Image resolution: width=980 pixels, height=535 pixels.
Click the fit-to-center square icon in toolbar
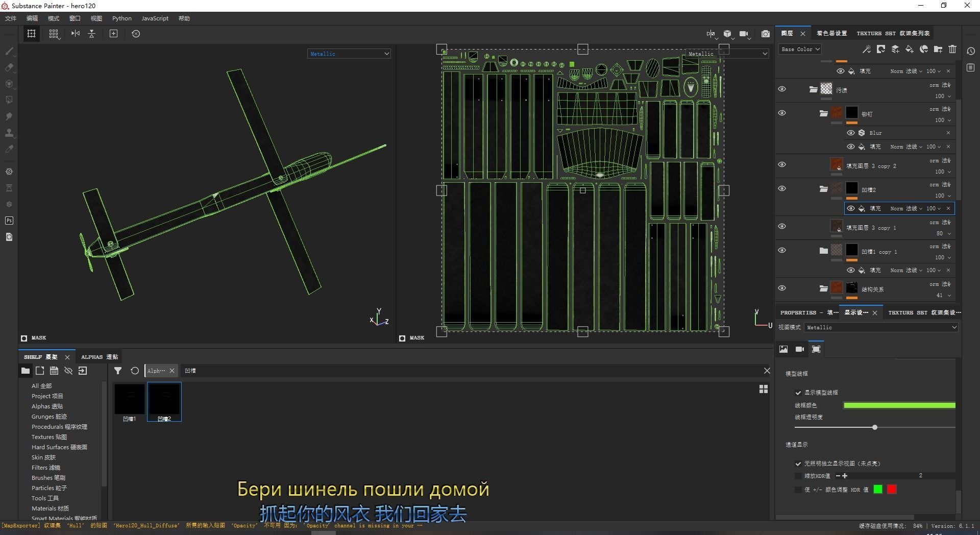pyautogui.click(x=114, y=34)
